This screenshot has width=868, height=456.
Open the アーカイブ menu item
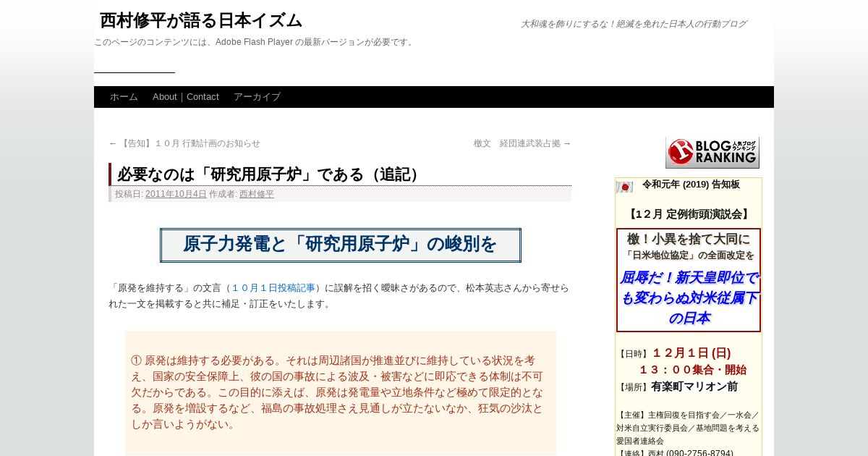coord(257,97)
